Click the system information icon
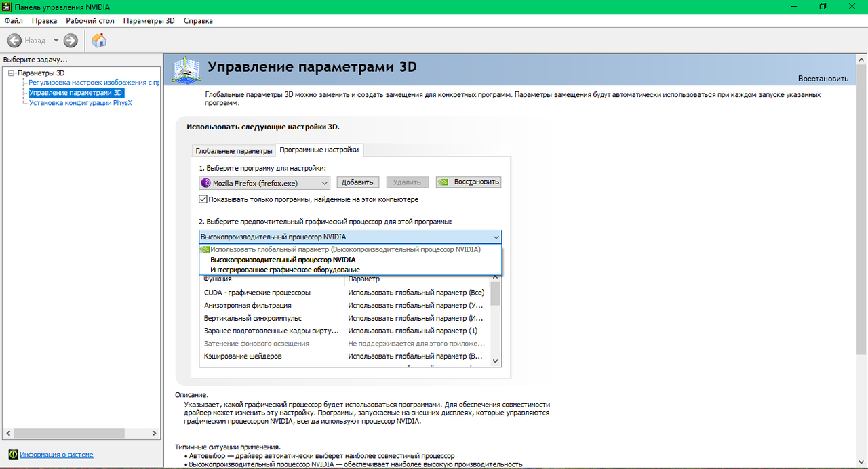 pos(13,455)
